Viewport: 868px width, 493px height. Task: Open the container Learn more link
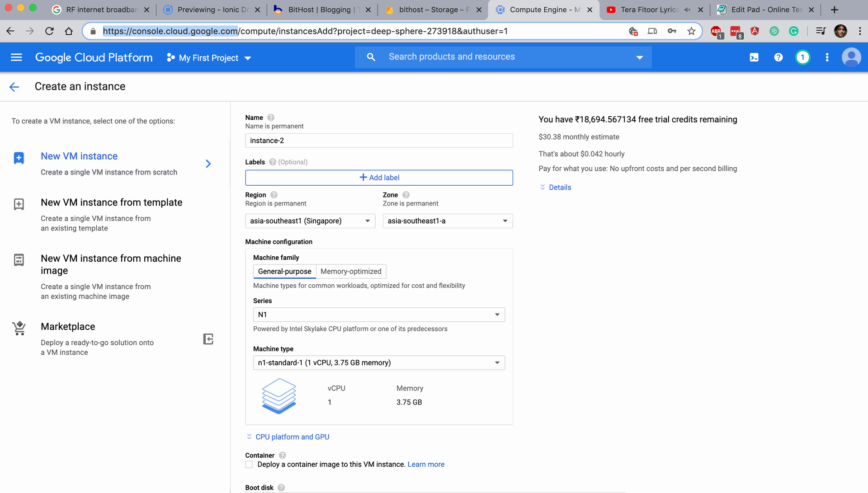pos(426,465)
